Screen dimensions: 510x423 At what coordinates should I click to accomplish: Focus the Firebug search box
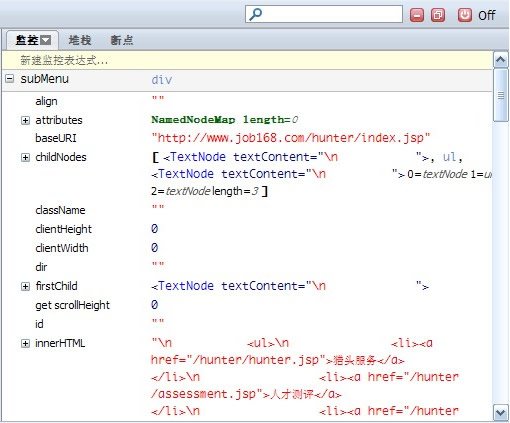pyautogui.click(x=324, y=14)
